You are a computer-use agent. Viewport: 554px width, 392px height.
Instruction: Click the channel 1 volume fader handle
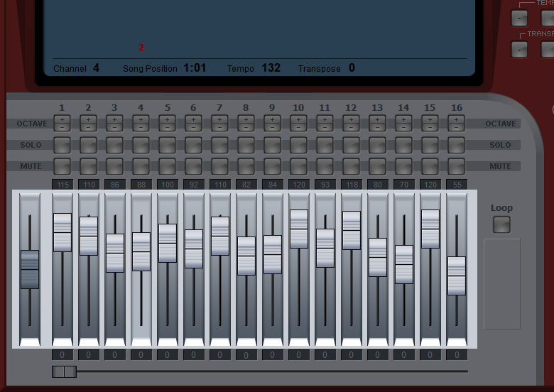click(63, 232)
